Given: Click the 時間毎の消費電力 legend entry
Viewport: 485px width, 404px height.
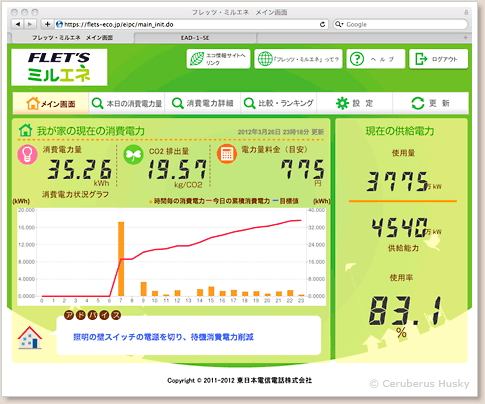Looking at the screenshot, I should [177, 201].
